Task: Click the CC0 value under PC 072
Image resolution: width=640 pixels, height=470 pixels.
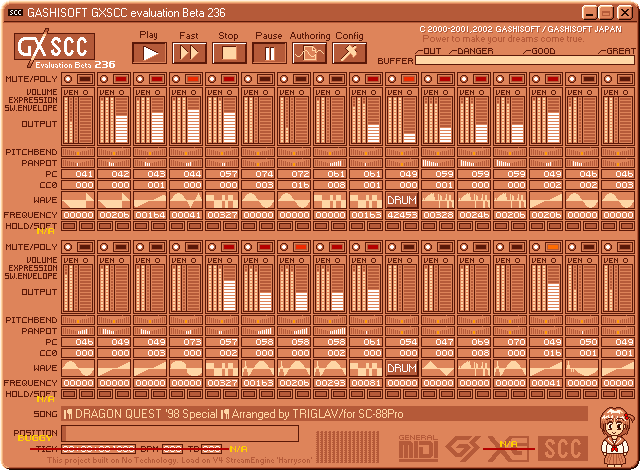Action: 294,185
